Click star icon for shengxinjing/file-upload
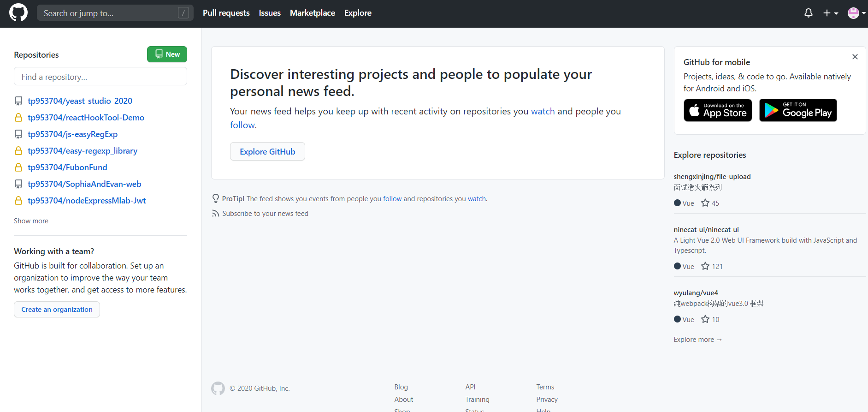 point(705,203)
